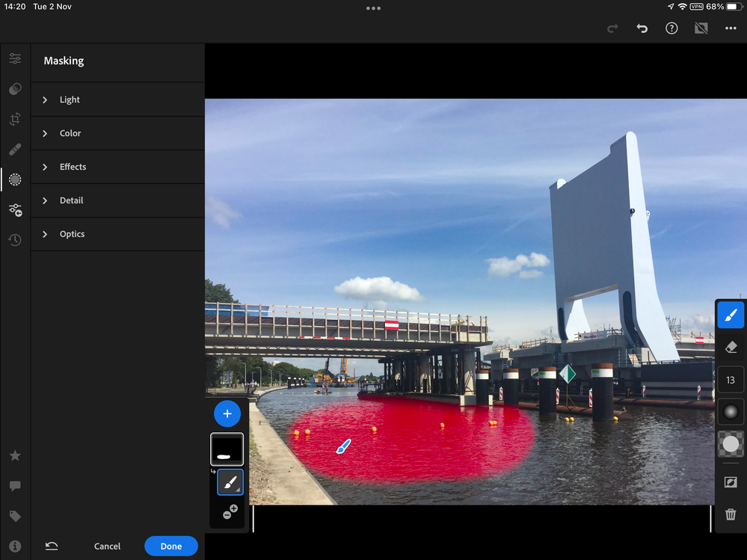
Task: Click the Undo arrow in top bar
Action: tap(642, 28)
